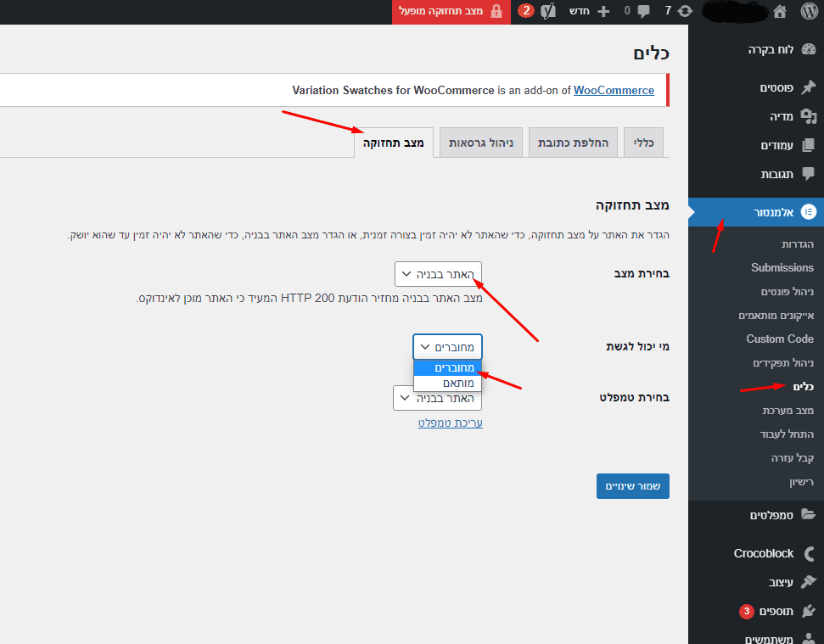
Task: Click the posts pushpin icon
Action: coord(809,87)
